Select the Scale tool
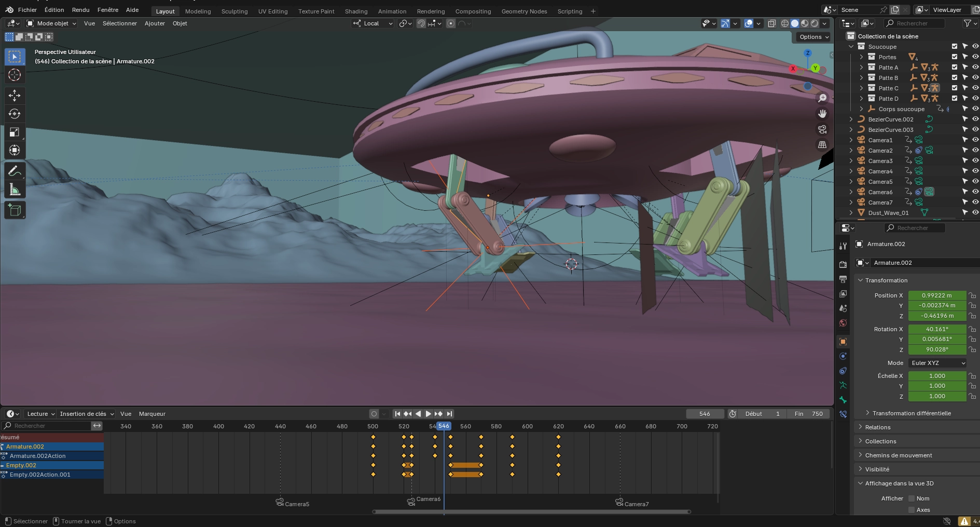The height and width of the screenshot is (527, 980). point(15,132)
